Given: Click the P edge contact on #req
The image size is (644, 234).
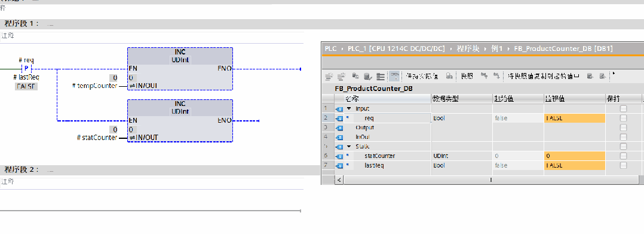Looking at the screenshot, I should [x=26, y=69].
